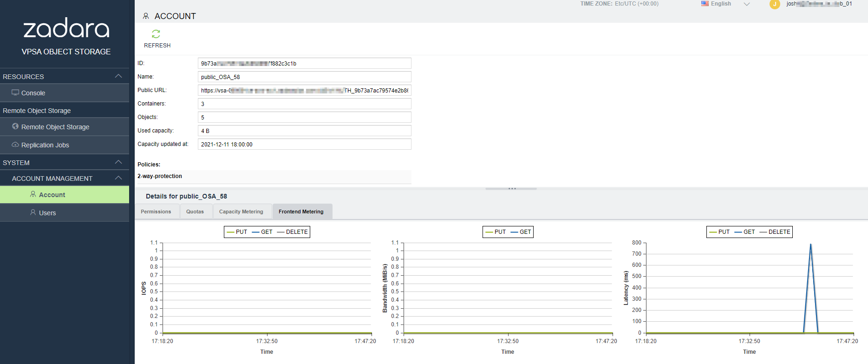This screenshot has height=364, width=868.
Task: Click the English language label
Action: [721, 4]
